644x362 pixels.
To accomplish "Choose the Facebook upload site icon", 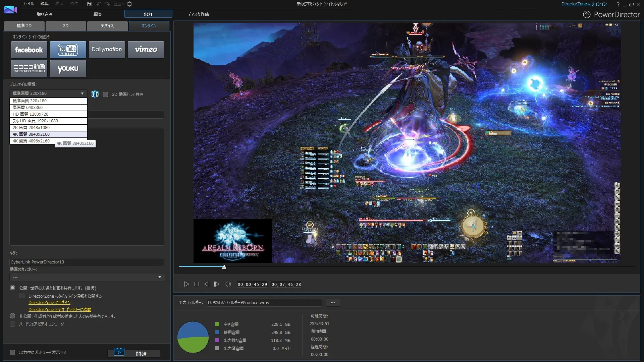I will [x=29, y=50].
